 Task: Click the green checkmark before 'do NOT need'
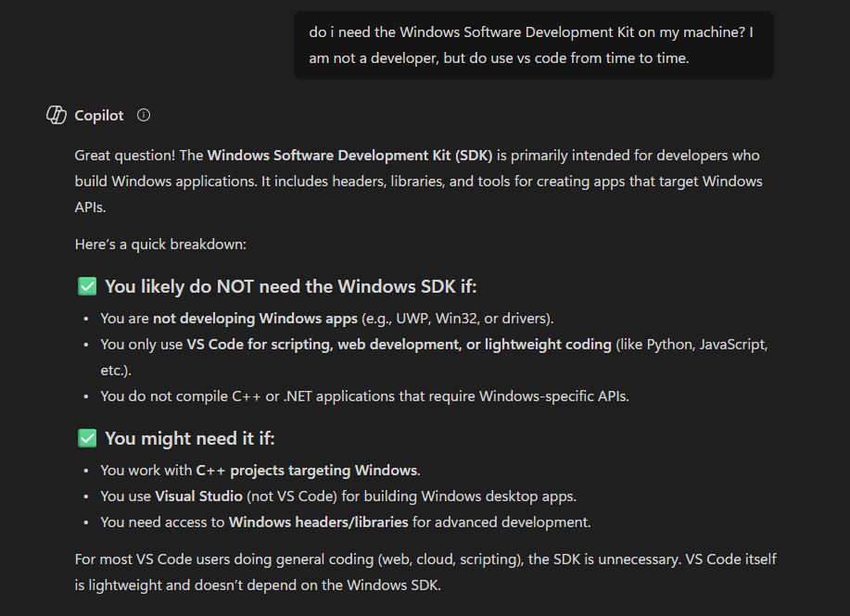click(87, 286)
